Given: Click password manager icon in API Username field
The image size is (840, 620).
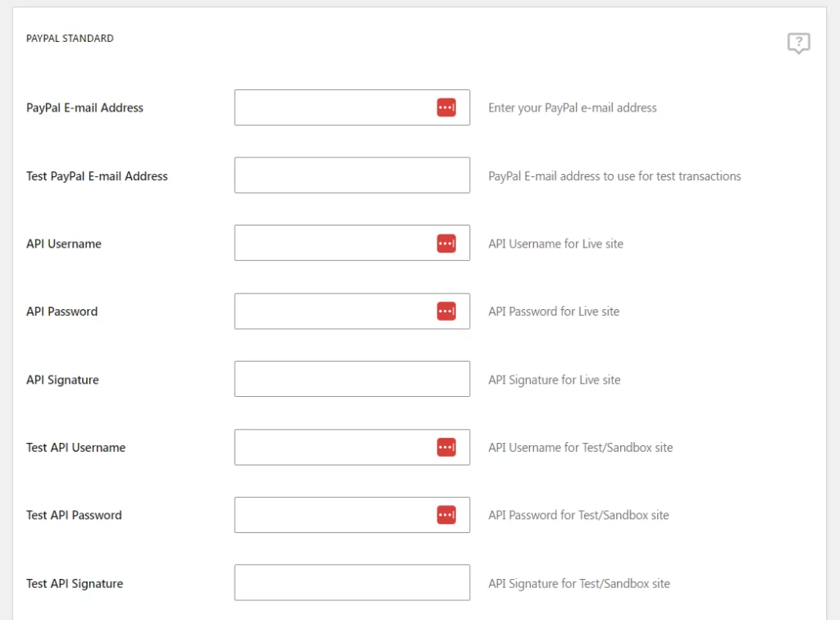Looking at the screenshot, I should click(446, 243).
